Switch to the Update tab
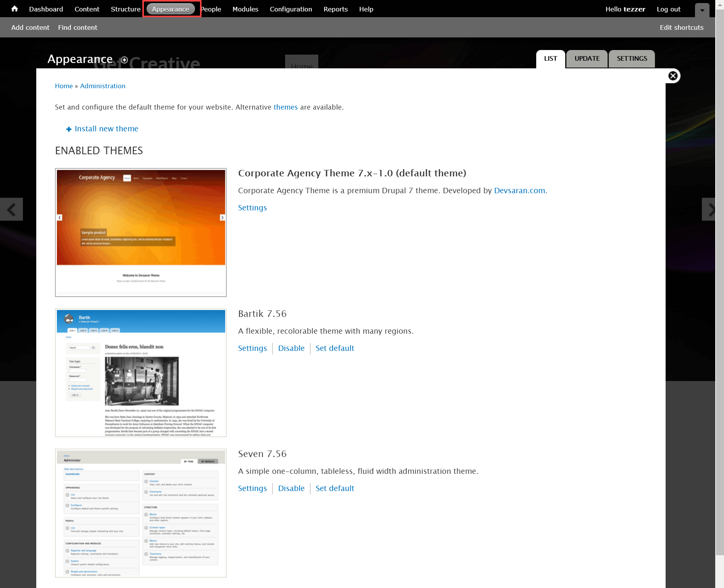 (x=587, y=59)
